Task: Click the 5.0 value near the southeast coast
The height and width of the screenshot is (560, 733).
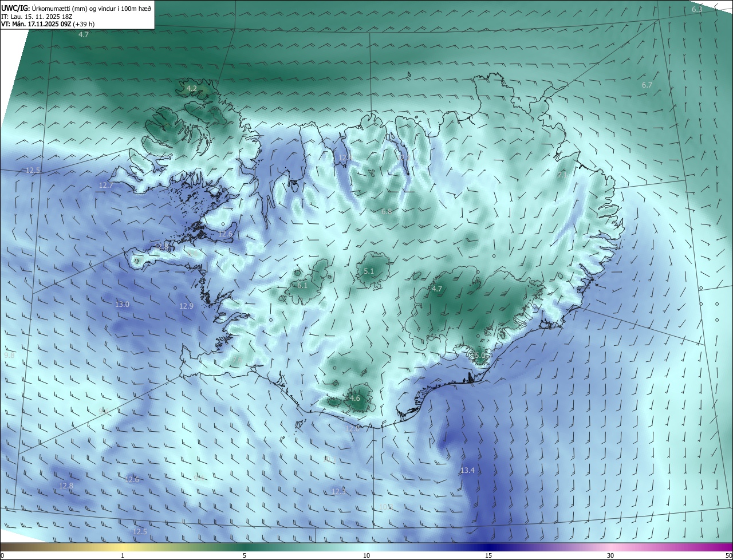Action: pos(479,356)
